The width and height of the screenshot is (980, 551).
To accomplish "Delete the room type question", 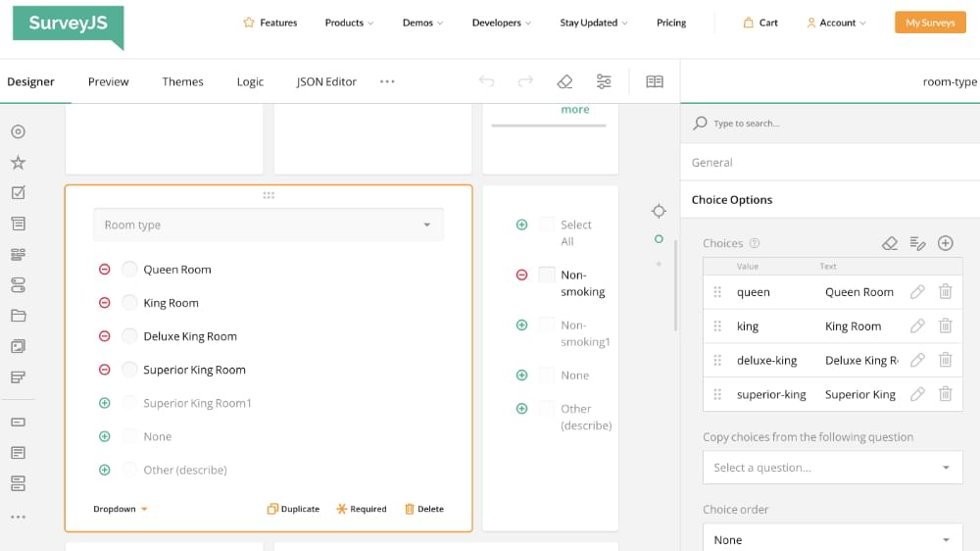I will pos(423,509).
